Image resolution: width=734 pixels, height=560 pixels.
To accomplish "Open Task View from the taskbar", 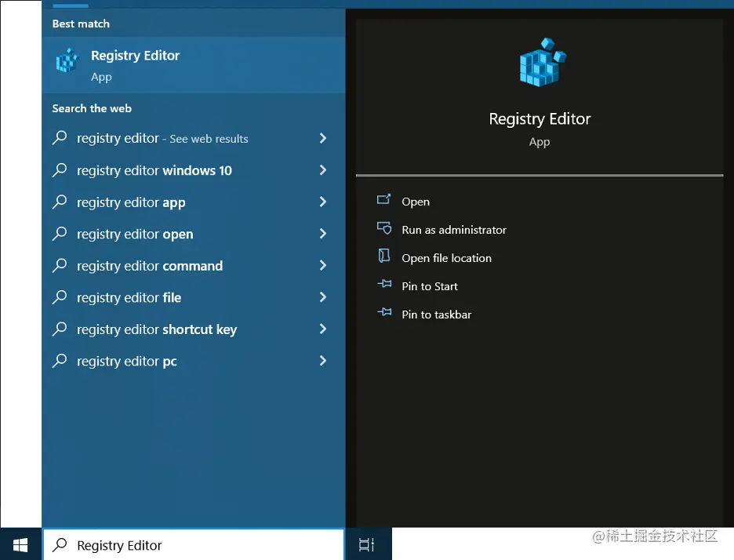I will [x=366, y=544].
